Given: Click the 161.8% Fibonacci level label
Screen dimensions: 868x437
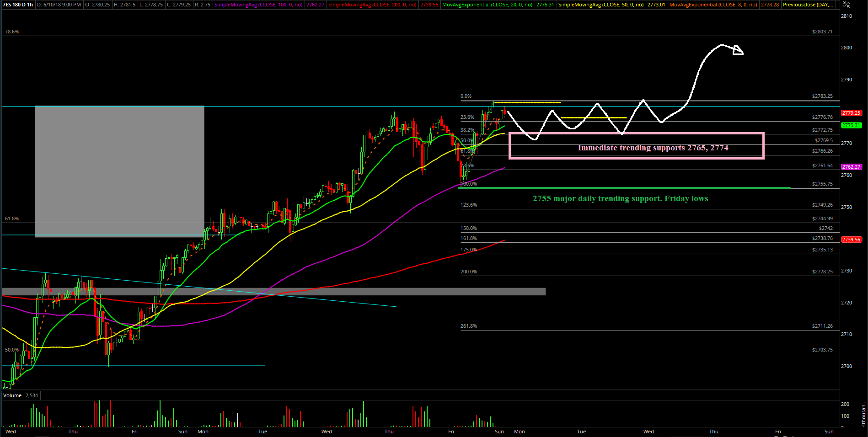Looking at the screenshot, I should [x=469, y=238].
